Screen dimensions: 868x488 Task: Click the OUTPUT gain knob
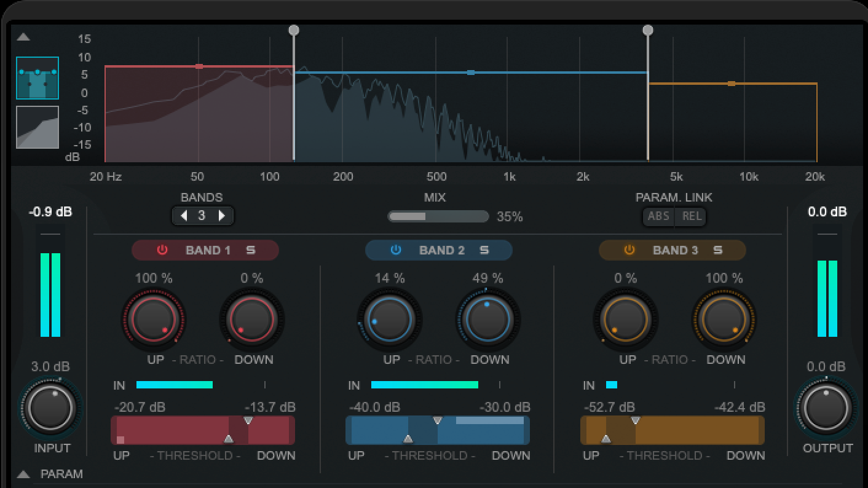(826, 406)
